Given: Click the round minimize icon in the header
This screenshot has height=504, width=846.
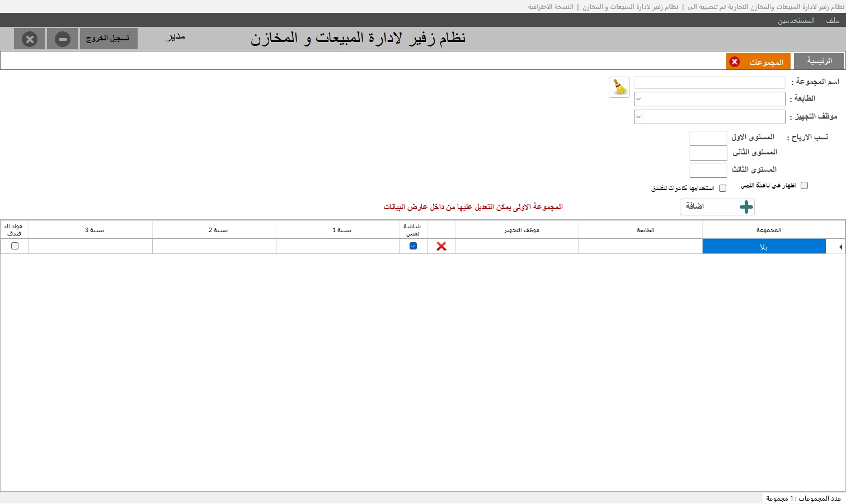Looking at the screenshot, I should (63, 39).
